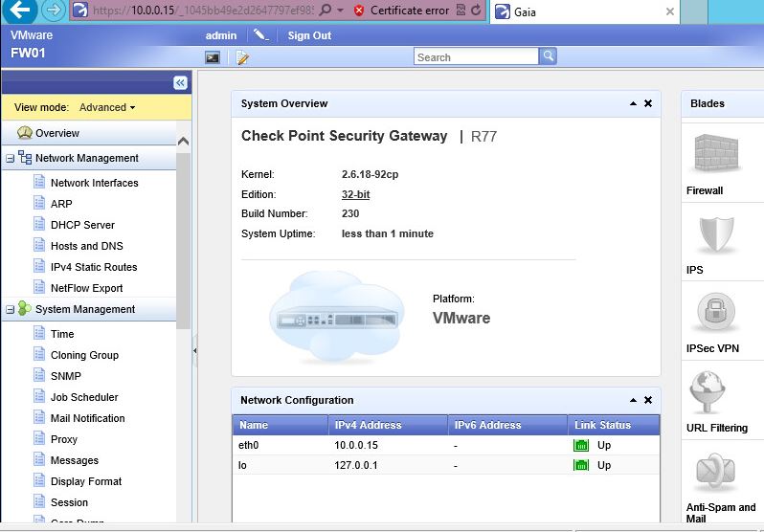Open Hosts and DNS page
This screenshot has width=764, height=532.
pos(87,246)
